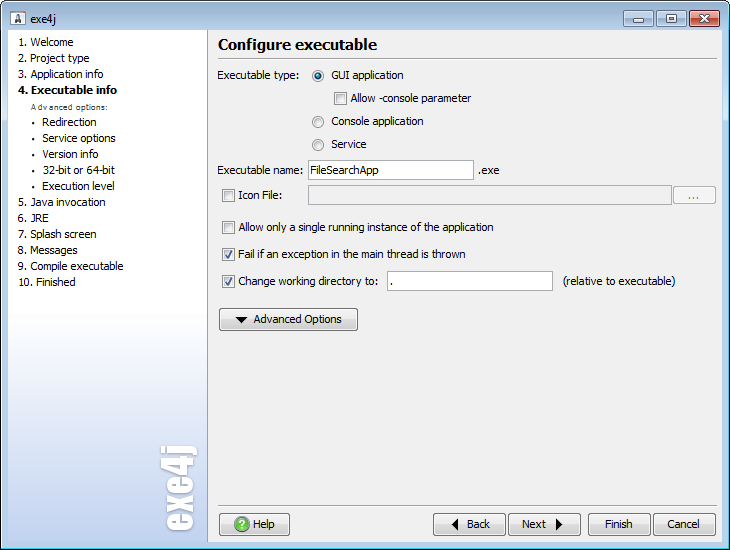Jump to step 10. Finished
The height and width of the screenshot is (550, 730).
pos(47,282)
